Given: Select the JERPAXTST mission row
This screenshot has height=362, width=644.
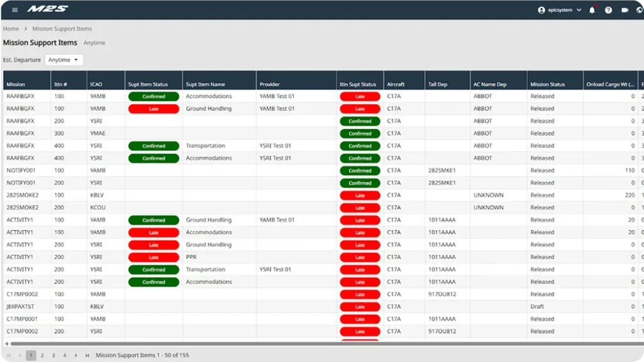Looking at the screenshot, I should pos(20,307).
